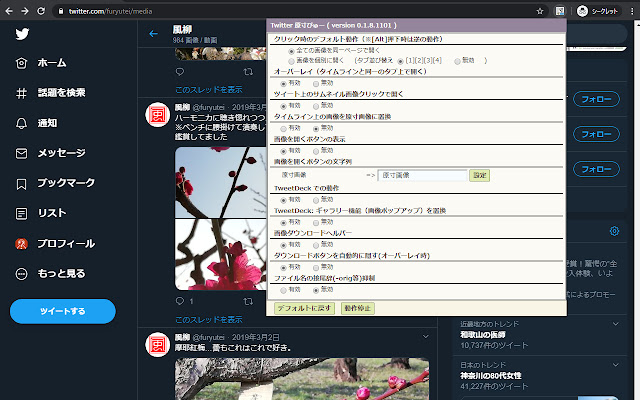Open trends settings gear icon
This screenshot has width=640, height=400.
click(x=614, y=231)
